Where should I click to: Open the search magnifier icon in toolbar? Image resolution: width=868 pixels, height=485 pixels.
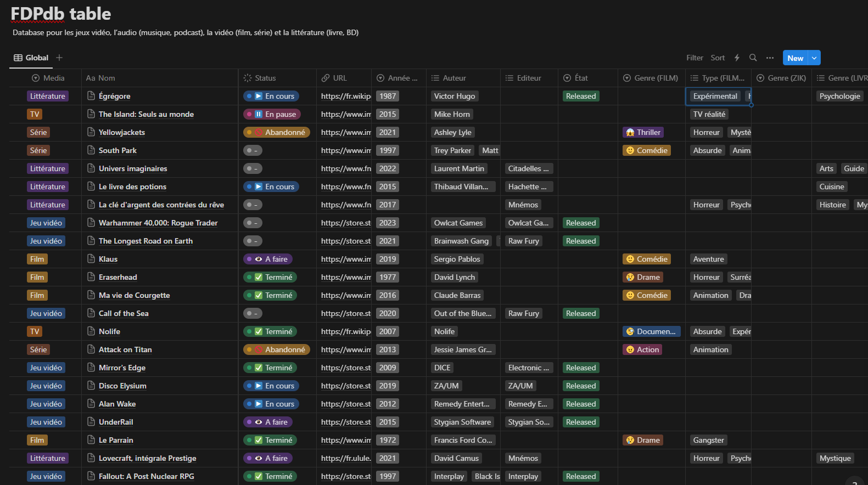click(x=753, y=58)
